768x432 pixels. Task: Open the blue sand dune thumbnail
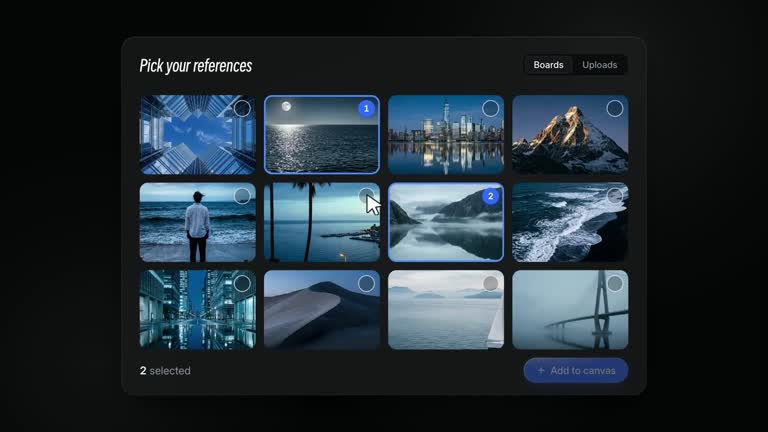[x=322, y=310]
